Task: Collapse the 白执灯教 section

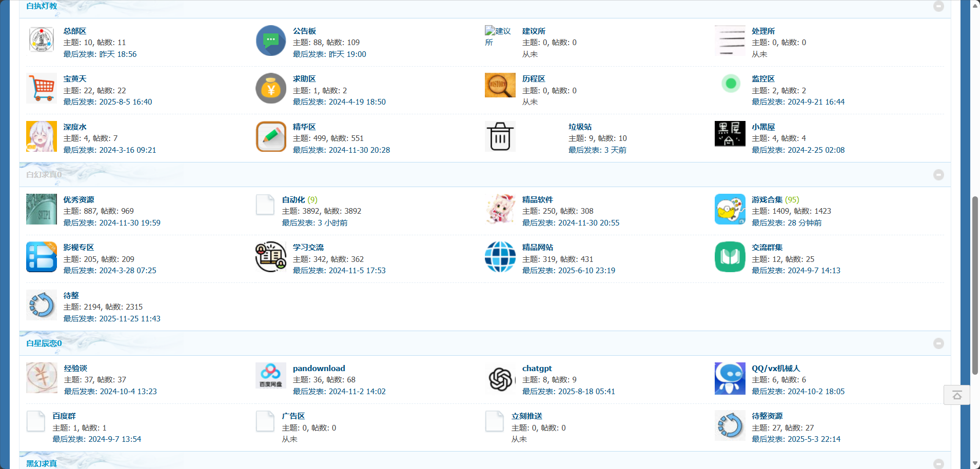Action: click(x=939, y=6)
